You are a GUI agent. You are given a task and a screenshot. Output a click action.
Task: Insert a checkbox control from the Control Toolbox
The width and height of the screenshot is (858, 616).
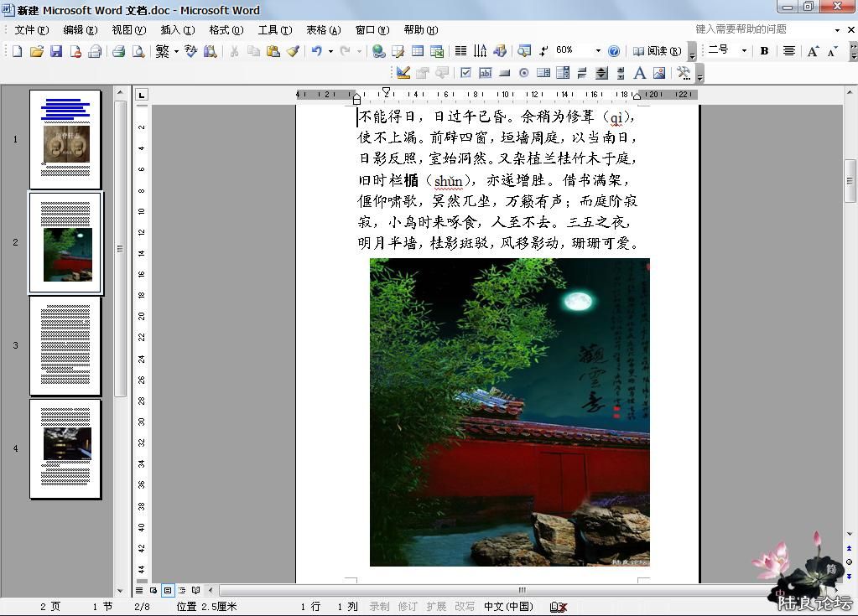465,73
